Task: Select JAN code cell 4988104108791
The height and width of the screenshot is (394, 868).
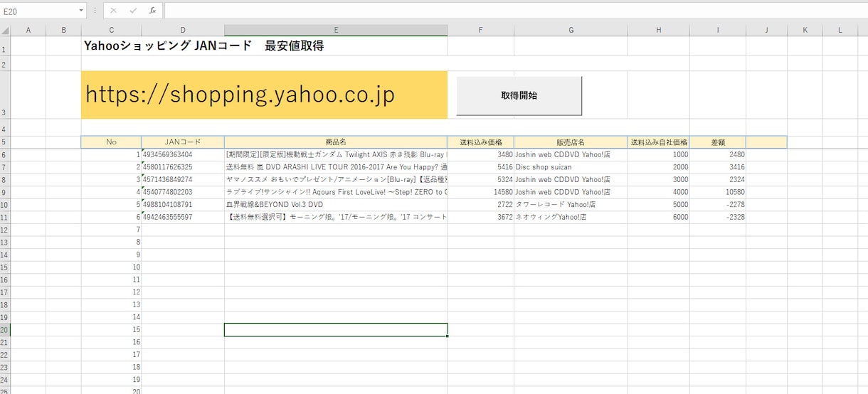Action: point(183,204)
